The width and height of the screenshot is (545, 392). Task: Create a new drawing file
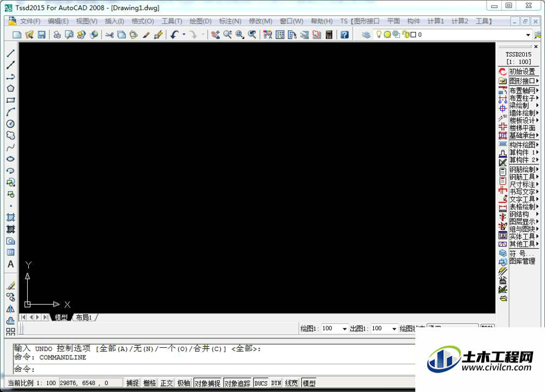coord(17,35)
